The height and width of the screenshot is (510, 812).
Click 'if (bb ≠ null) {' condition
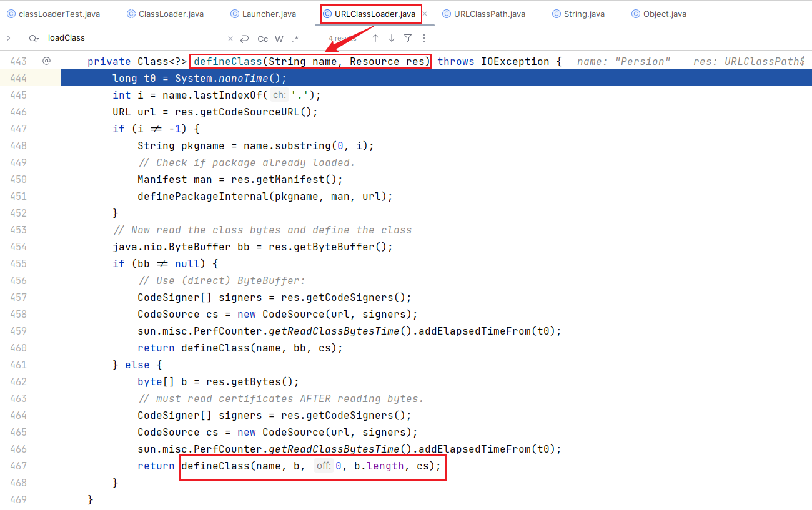(x=165, y=263)
